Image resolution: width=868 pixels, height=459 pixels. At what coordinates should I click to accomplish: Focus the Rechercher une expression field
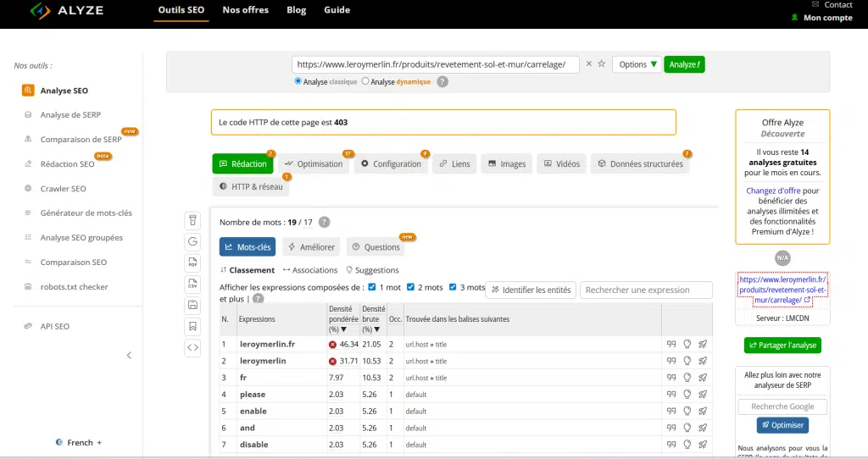pos(646,290)
